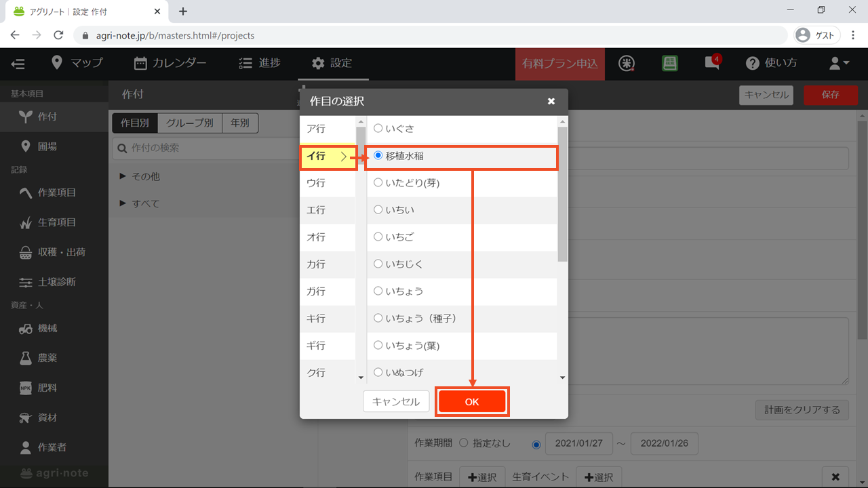The image size is (868, 488).
Task: Choose the いぬつげ radio button
Action: (x=378, y=372)
